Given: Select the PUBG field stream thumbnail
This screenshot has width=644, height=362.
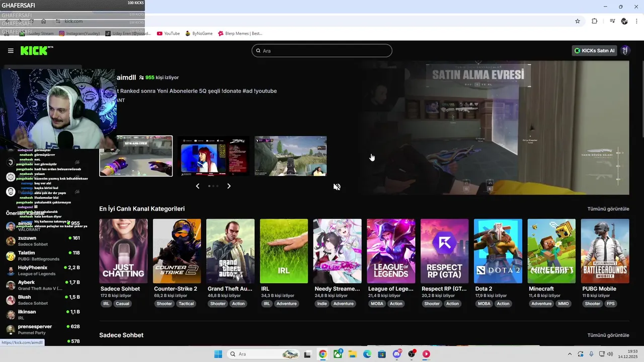Looking at the screenshot, I should pos(291,156).
